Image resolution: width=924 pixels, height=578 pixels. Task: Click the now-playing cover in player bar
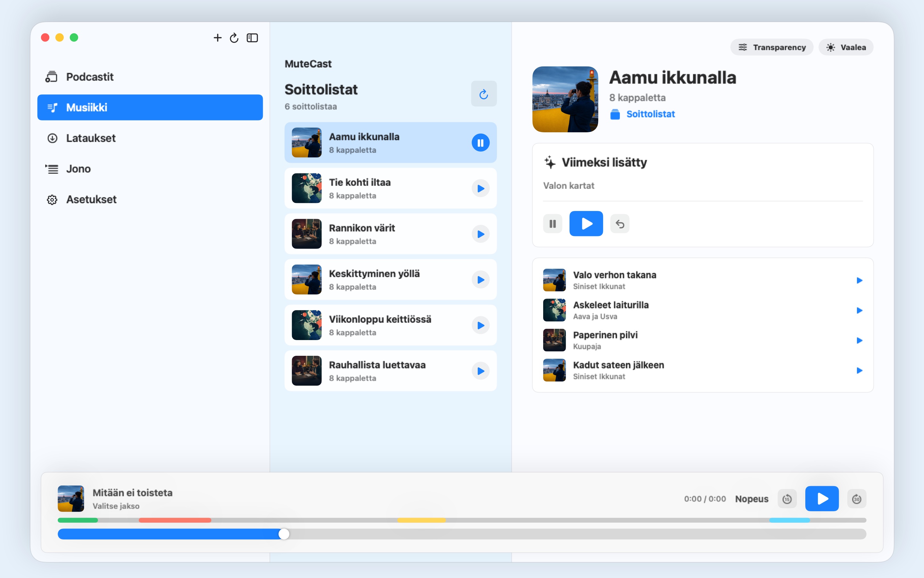(71, 498)
